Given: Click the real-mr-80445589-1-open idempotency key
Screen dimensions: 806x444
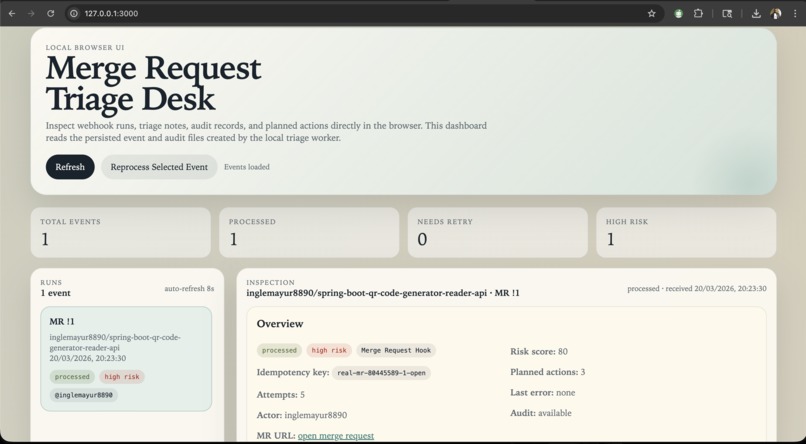Looking at the screenshot, I should pyautogui.click(x=381, y=373).
